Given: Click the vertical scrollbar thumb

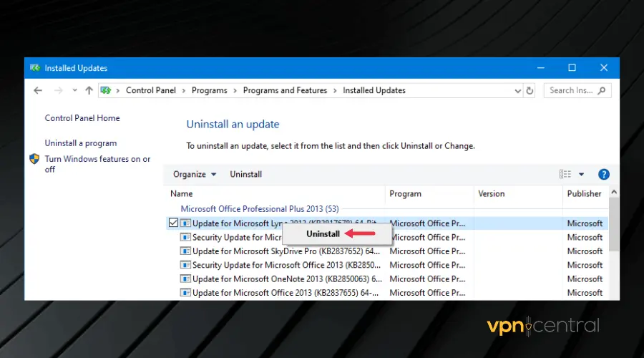Looking at the screenshot, I should coord(614,224).
